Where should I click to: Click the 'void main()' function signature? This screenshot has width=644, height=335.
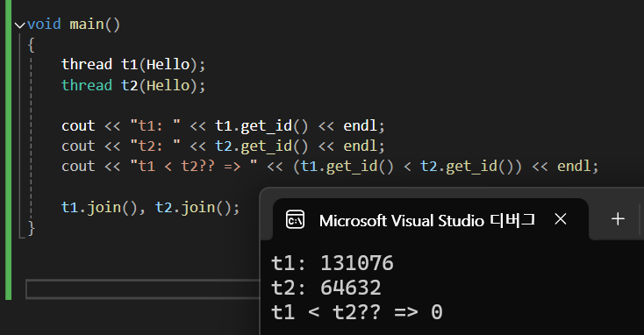pos(74,25)
